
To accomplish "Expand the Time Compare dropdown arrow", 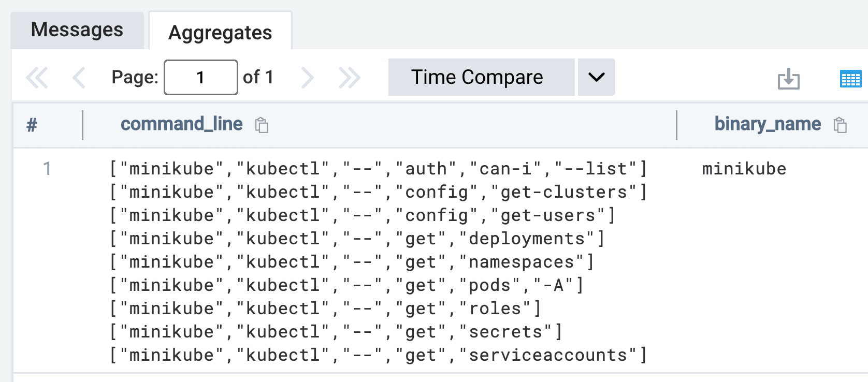I will [597, 77].
